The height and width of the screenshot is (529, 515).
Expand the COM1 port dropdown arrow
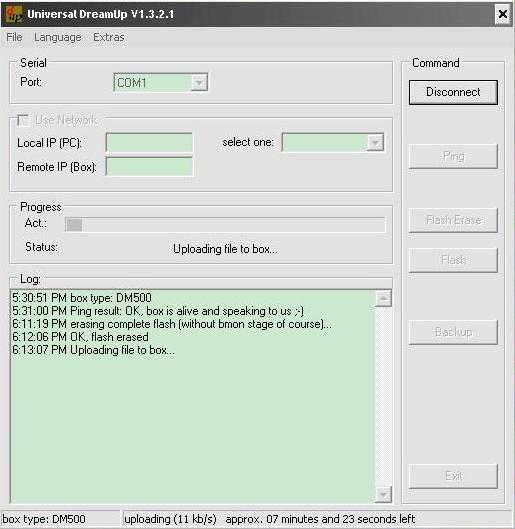pos(199,82)
